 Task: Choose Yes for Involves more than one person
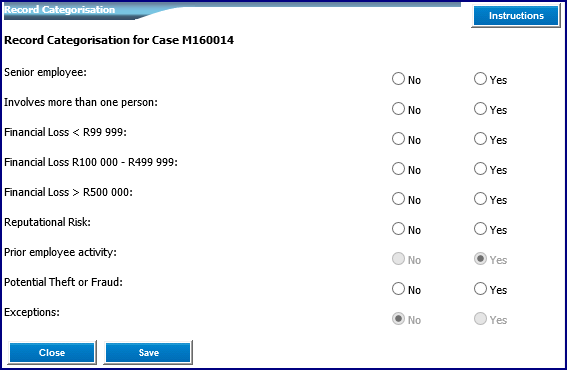[x=480, y=109]
